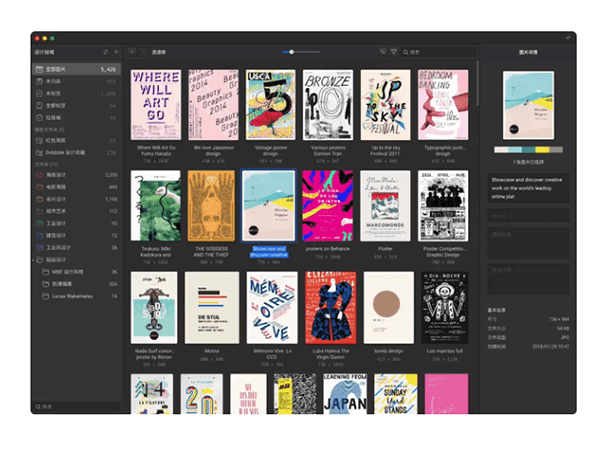The image size is (600, 450).
Task: Open the blue folder with 12 items
Action: click(76, 235)
